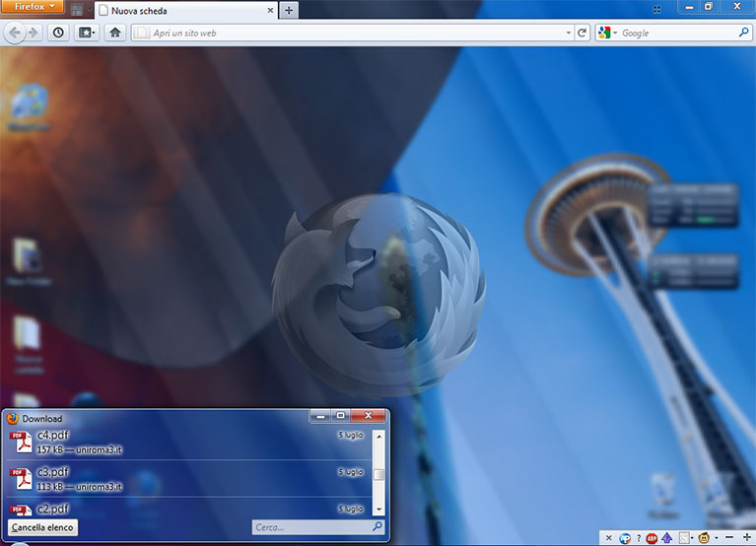Click the tab groups icon near window controls
This screenshot has width=756, height=546.
(656, 9)
